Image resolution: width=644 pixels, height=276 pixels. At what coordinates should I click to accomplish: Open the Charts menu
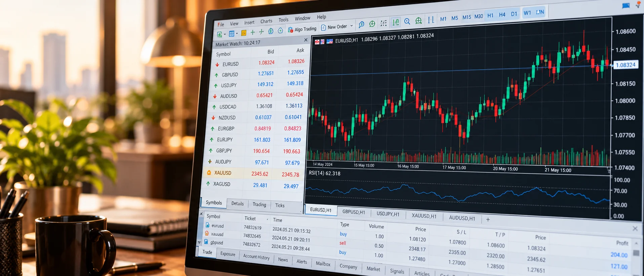(x=266, y=21)
